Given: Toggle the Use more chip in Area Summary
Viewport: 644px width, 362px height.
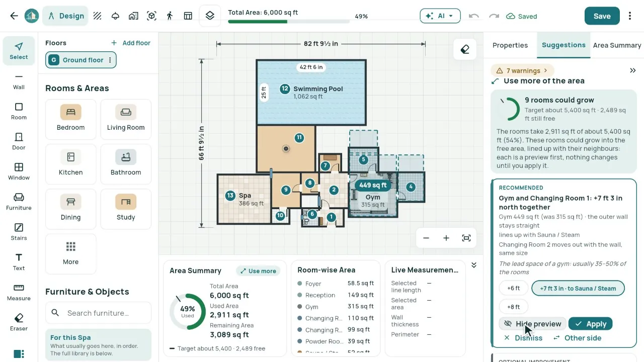Looking at the screenshot, I should (258, 271).
